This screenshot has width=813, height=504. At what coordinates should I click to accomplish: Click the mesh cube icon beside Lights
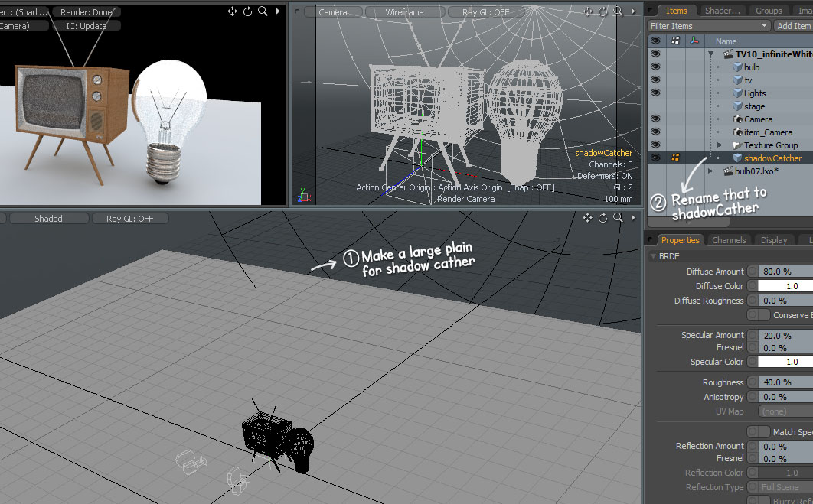tap(738, 93)
